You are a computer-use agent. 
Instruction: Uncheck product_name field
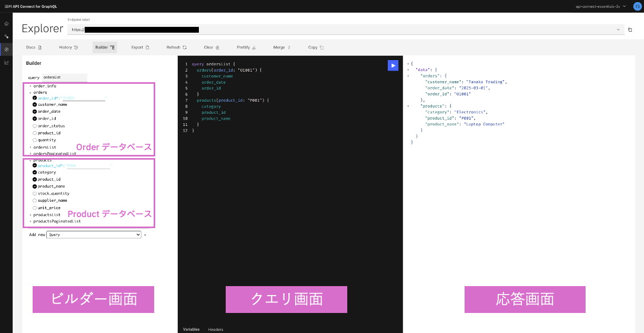pos(35,186)
